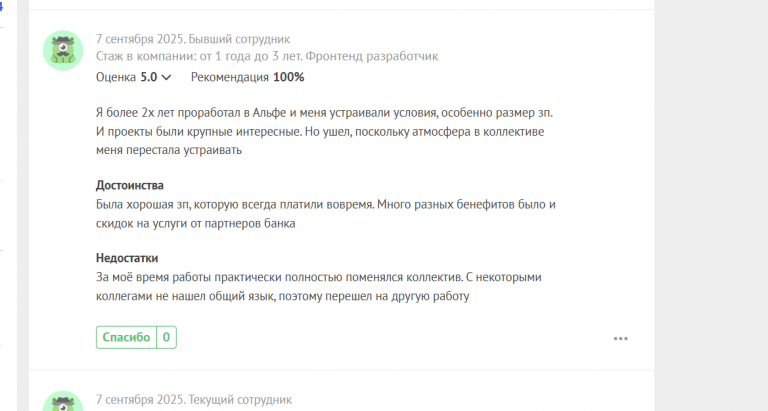
Task: Click the blue link fragment at left edge
Action: point(1,7)
